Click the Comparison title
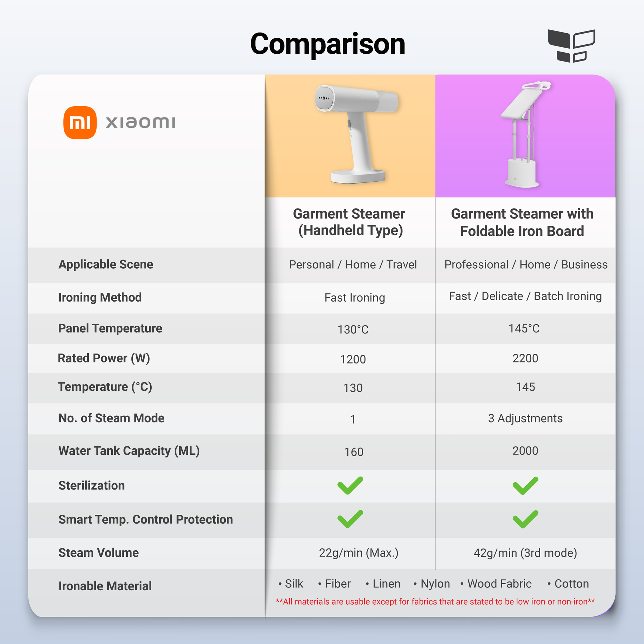The height and width of the screenshot is (644, 644). pos(328,44)
